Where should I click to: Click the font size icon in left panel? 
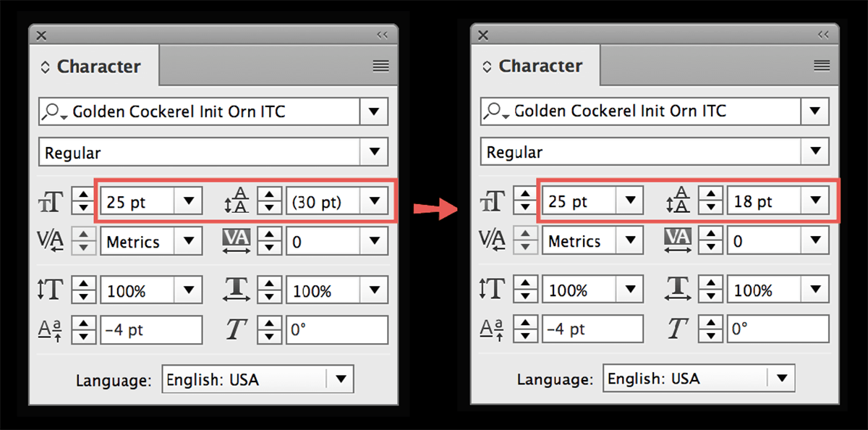click(51, 202)
